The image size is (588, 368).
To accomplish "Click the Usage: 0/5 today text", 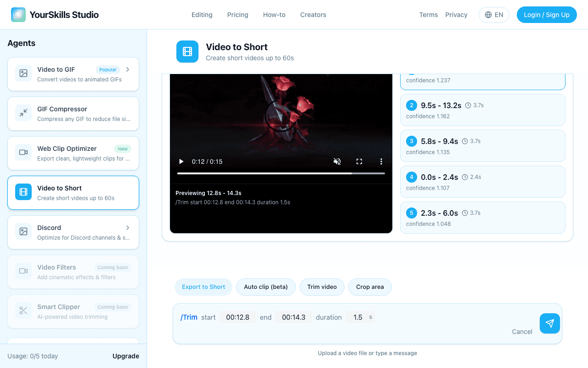I will point(33,356).
